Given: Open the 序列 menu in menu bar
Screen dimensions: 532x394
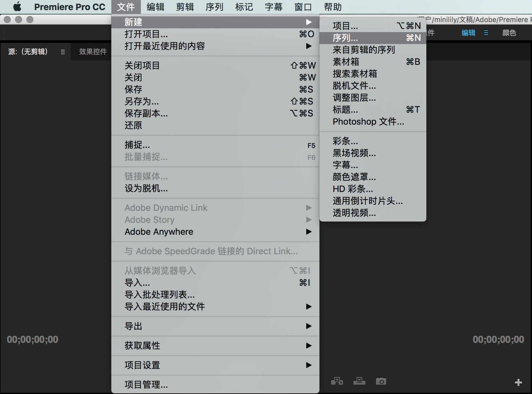Looking at the screenshot, I should click(x=214, y=7).
